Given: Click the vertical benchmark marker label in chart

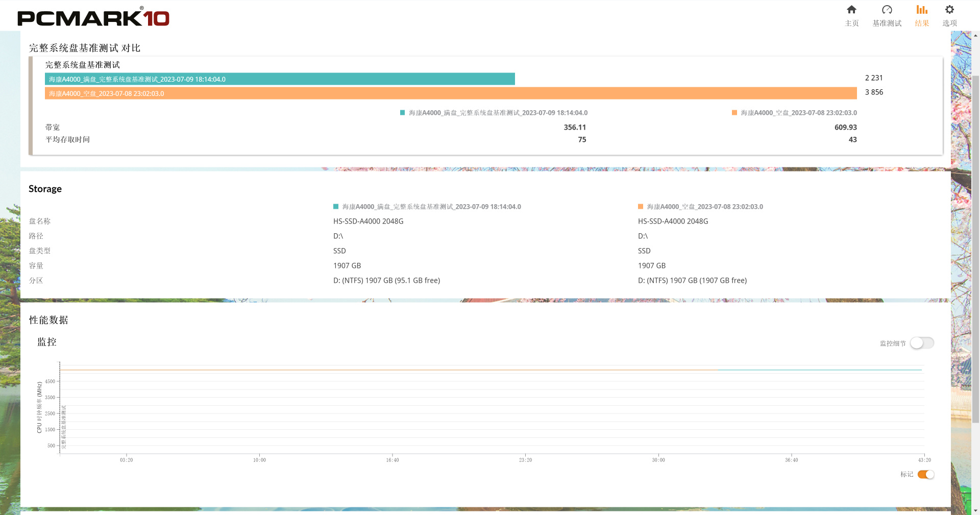Looking at the screenshot, I should tap(64, 427).
